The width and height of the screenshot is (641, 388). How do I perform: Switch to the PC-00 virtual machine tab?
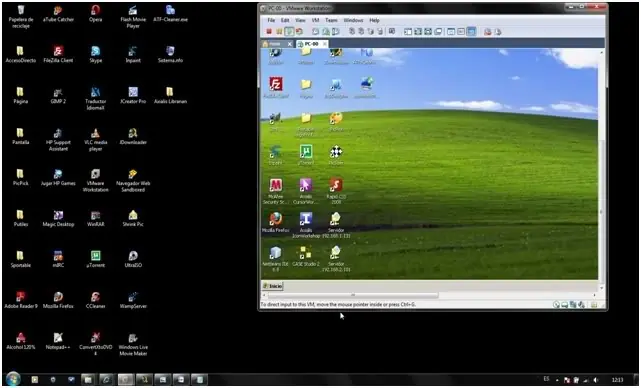[x=311, y=44]
